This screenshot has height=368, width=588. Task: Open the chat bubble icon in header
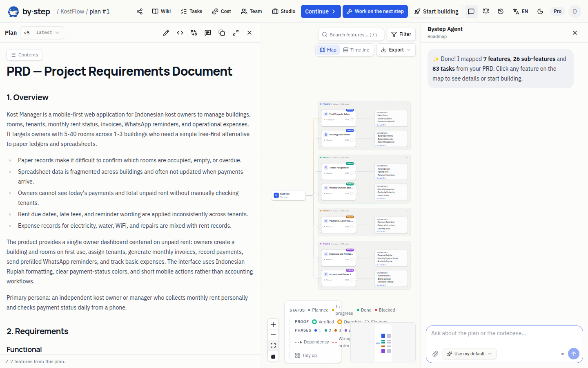click(x=471, y=11)
